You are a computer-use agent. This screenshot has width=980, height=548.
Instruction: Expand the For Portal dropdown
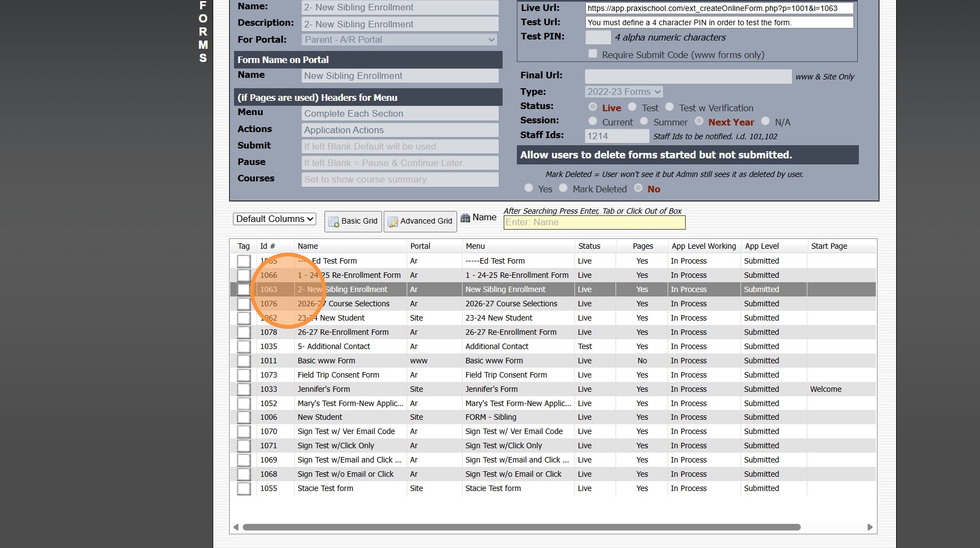point(400,40)
